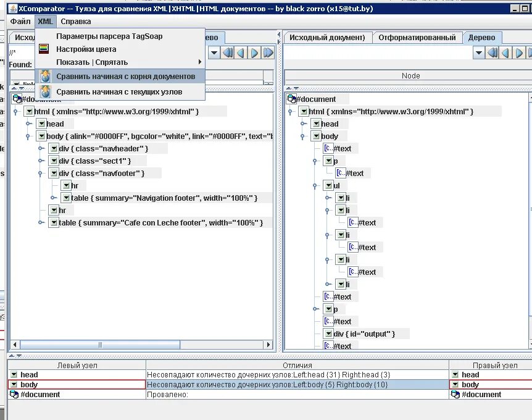Select hr node inside navfooter div
Screen dimensions: 532x420
[x=73, y=186]
